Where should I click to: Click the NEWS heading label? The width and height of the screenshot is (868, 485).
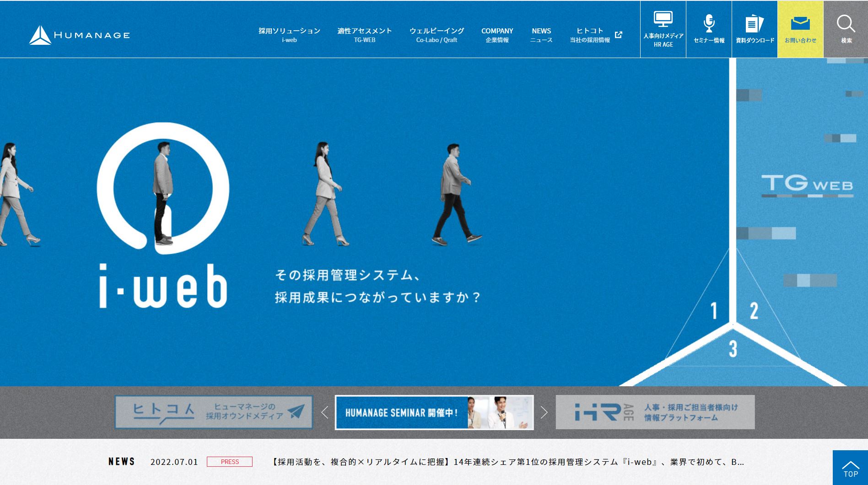point(122,462)
